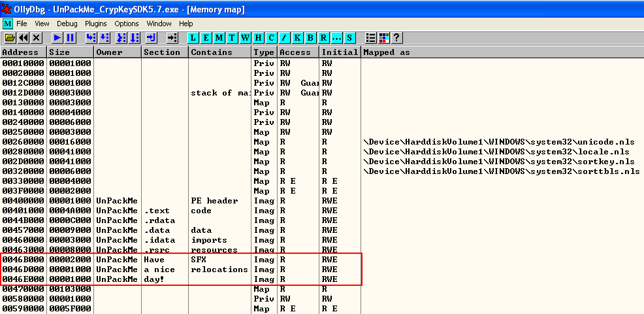Select row 00460000 .idata imports
This screenshot has height=314, width=644.
(322, 240)
